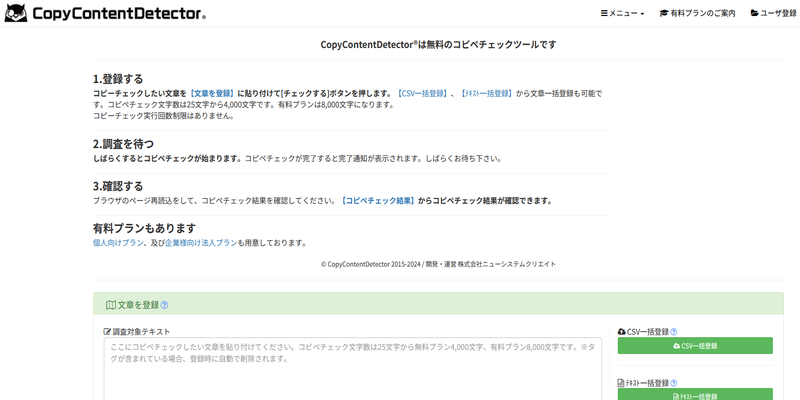Open the 個人向けプラン link
Image resolution: width=800 pixels, height=400 pixels.
tap(118, 243)
